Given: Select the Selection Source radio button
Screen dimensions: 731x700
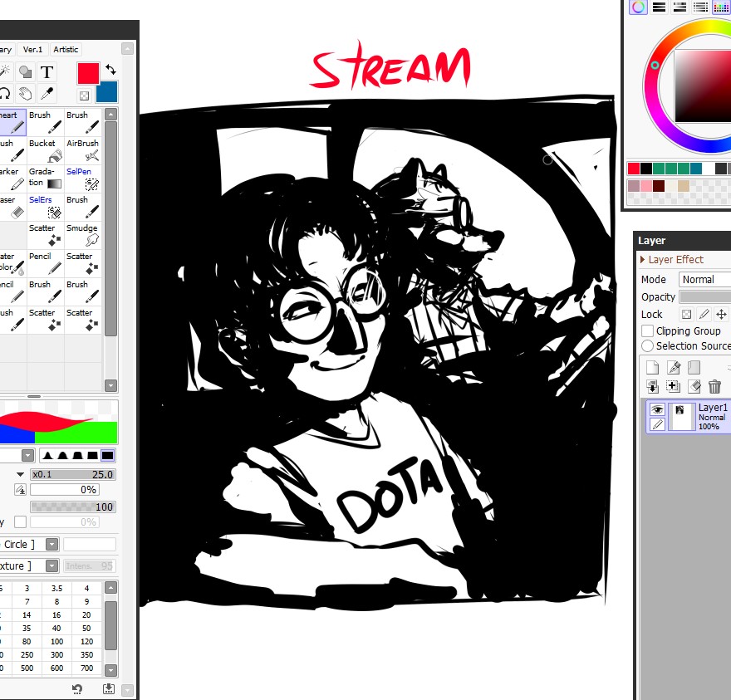Looking at the screenshot, I should 647,345.
